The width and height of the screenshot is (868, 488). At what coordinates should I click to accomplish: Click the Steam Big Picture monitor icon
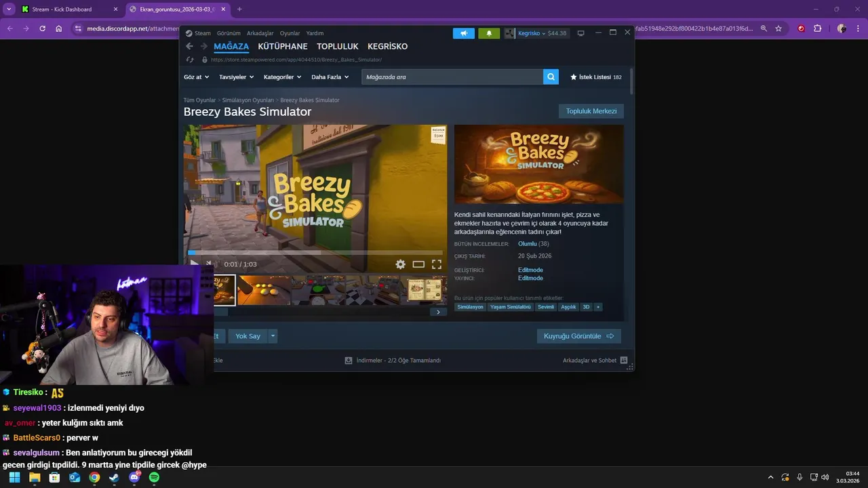(580, 33)
